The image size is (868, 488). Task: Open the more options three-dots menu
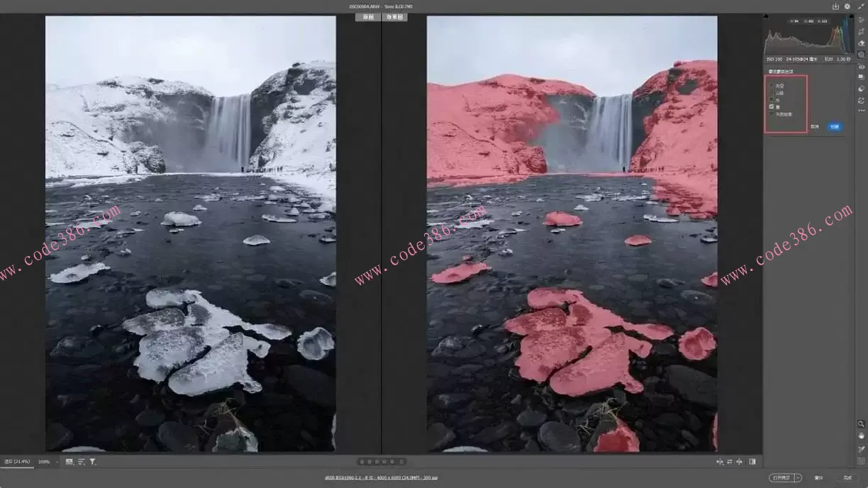pyautogui.click(x=861, y=111)
